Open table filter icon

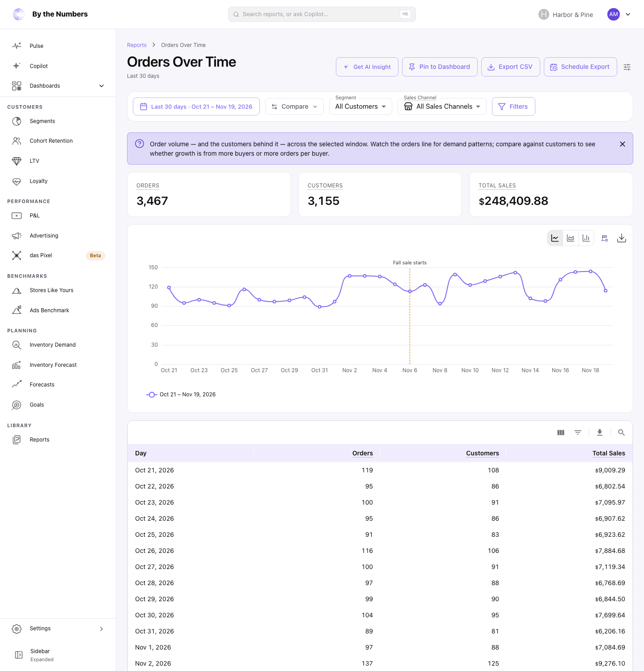578,433
